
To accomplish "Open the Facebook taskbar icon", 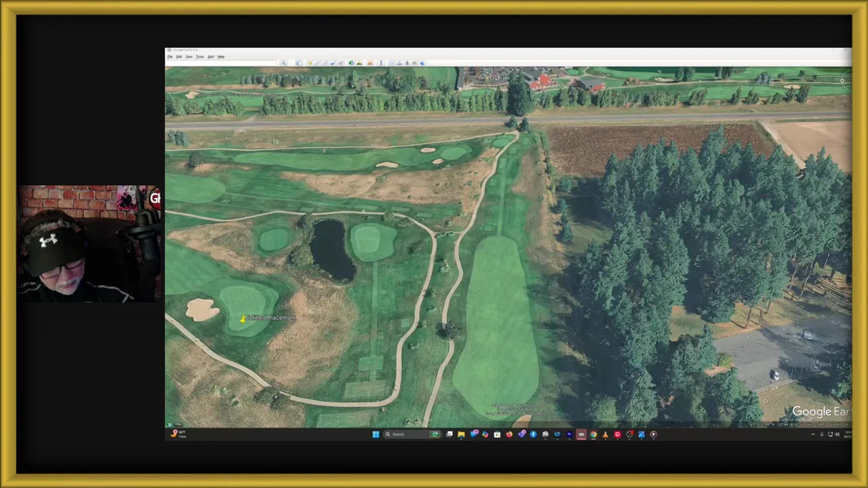I will click(534, 434).
